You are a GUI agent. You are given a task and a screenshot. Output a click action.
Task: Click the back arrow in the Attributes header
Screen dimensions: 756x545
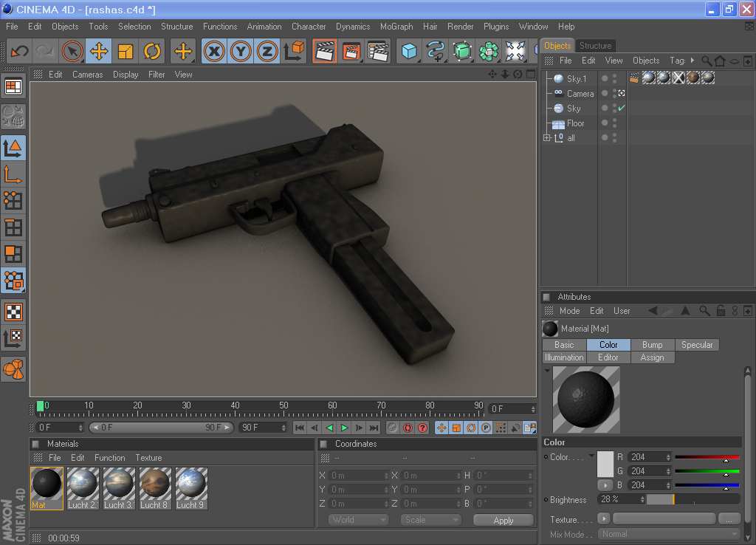click(x=653, y=311)
